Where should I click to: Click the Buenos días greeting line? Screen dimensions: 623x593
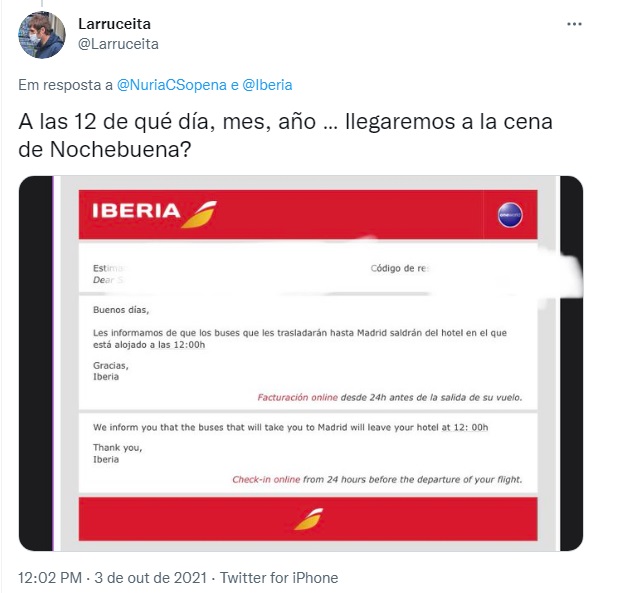point(121,310)
